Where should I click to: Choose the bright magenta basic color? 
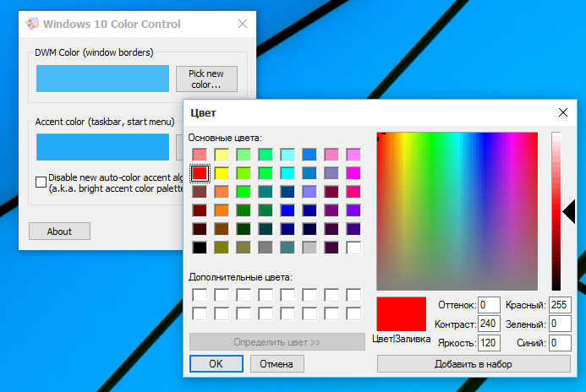353,173
